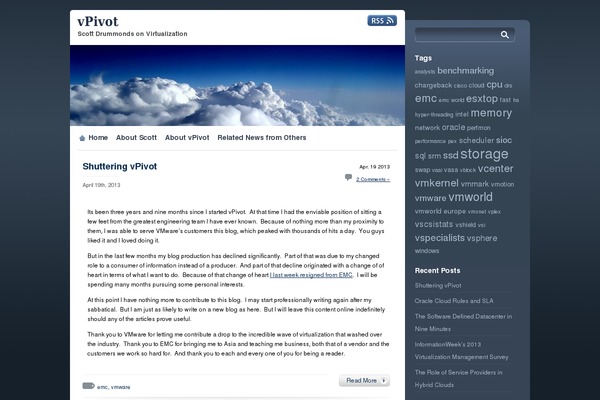This screenshot has height=400, width=600.
Task: Select the network tag
Action: pos(427,128)
